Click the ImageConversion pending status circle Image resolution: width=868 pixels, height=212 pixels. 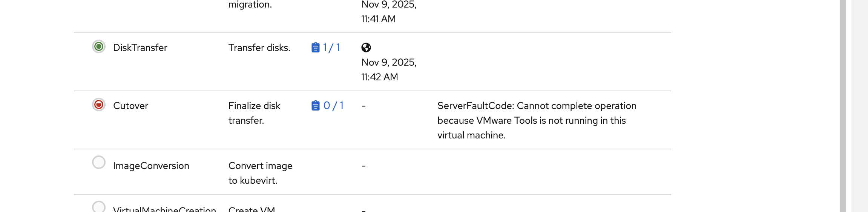pyautogui.click(x=99, y=163)
